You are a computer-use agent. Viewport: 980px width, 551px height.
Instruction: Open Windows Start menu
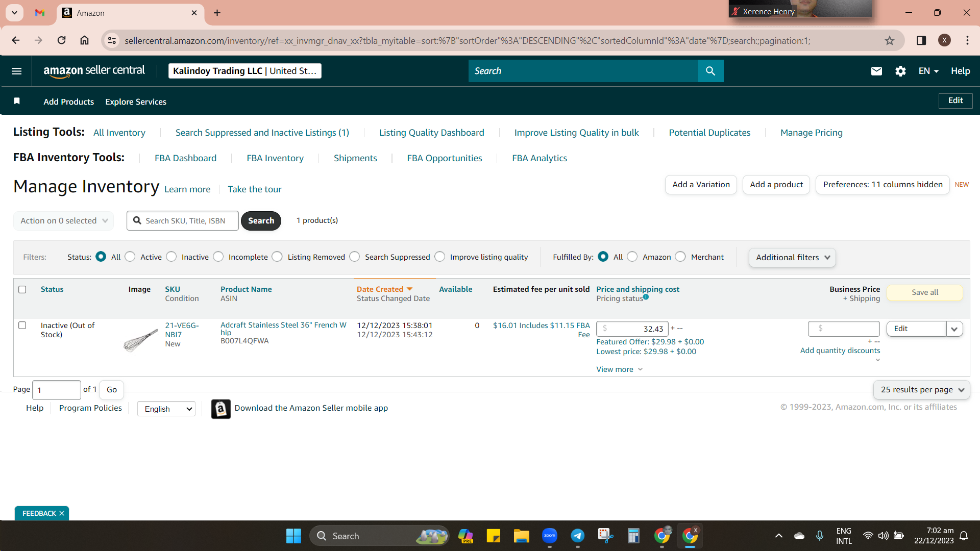(293, 536)
